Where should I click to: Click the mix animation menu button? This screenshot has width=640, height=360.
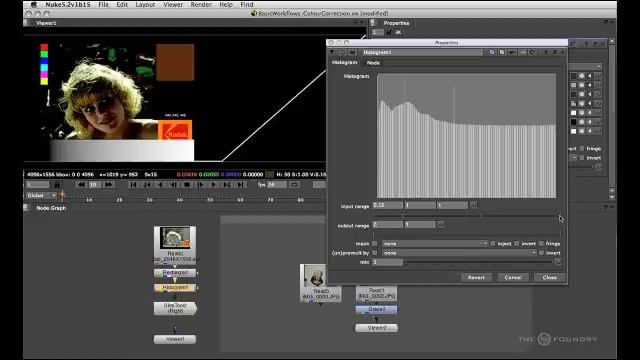coord(558,262)
